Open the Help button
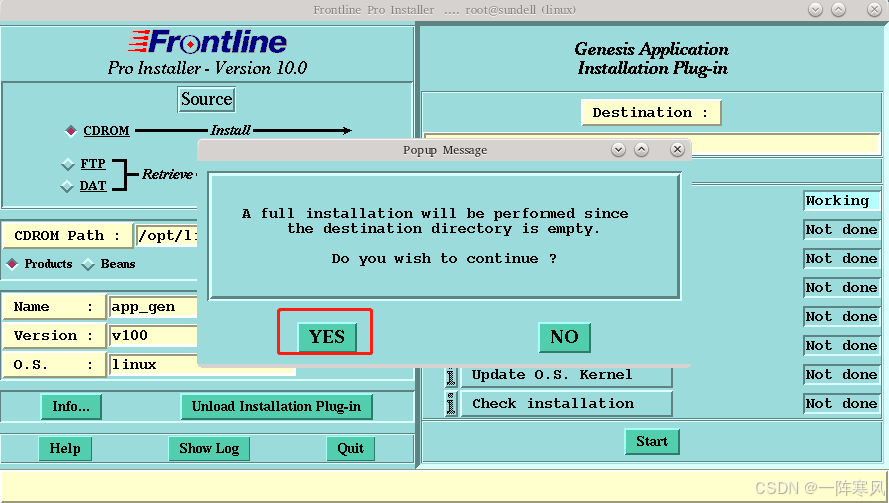Image resolution: width=889 pixels, height=503 pixels. click(x=65, y=449)
